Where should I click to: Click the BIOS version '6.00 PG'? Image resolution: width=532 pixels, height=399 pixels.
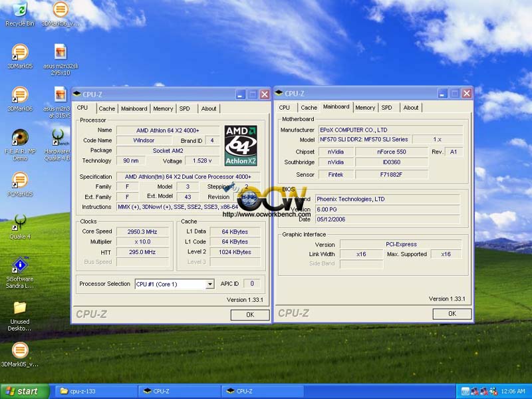388,209
